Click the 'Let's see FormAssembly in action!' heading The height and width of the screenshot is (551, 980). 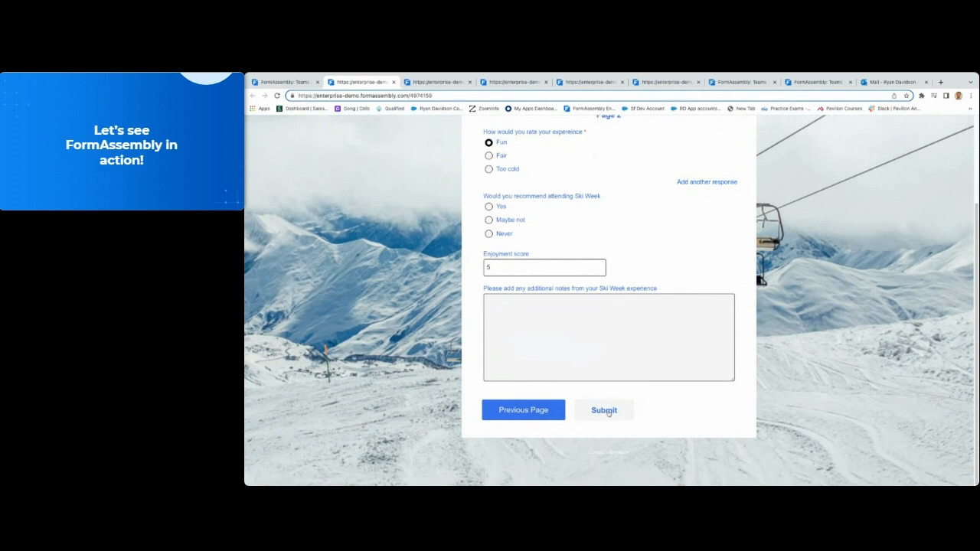point(122,145)
